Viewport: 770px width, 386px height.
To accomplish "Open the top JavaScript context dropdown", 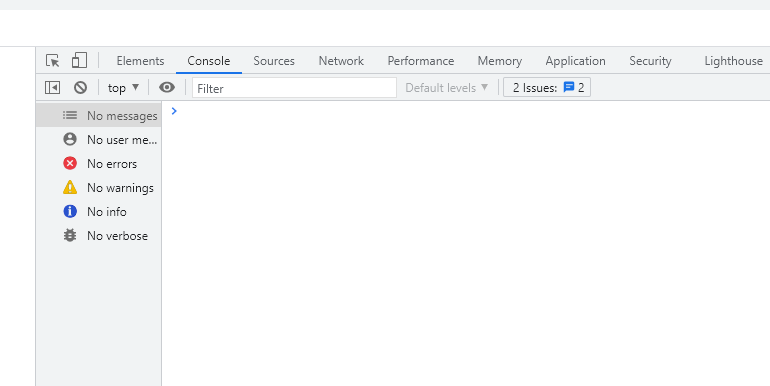I will (x=123, y=88).
